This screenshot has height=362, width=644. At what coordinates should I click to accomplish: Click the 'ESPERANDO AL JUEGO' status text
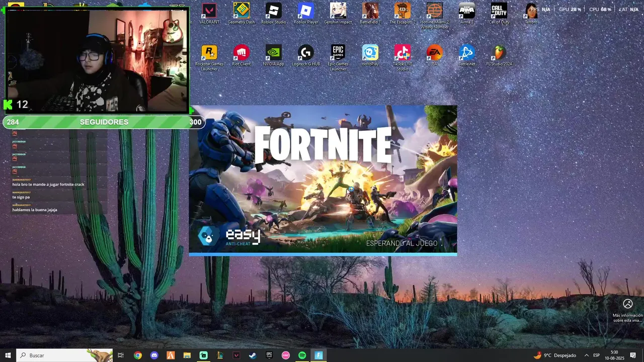401,243
